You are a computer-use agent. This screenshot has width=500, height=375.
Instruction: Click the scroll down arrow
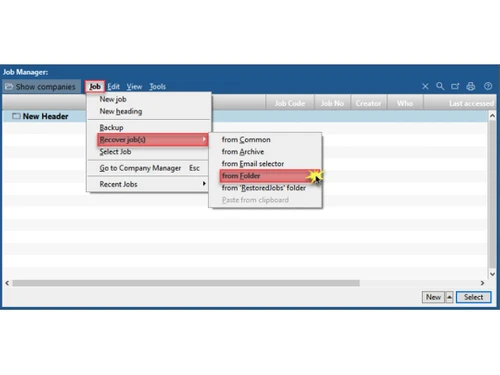point(492,274)
